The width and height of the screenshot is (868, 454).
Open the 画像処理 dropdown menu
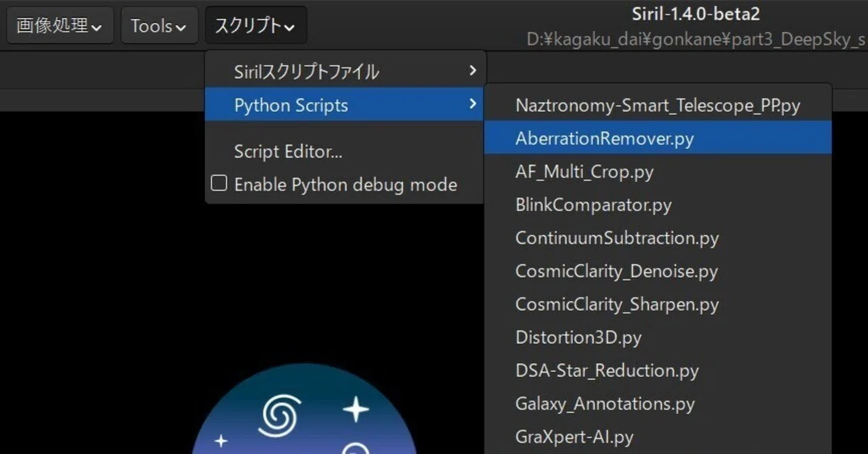pyautogui.click(x=60, y=26)
